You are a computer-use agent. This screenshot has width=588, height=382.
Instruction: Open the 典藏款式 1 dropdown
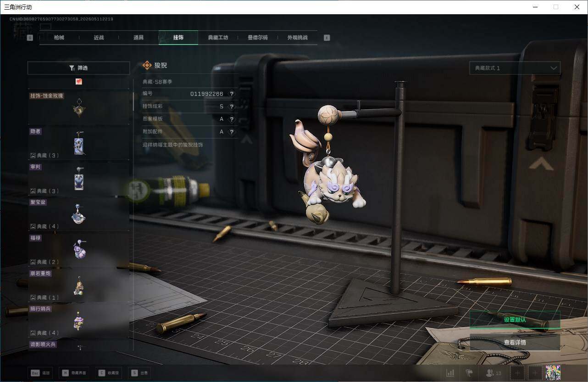pyautogui.click(x=515, y=68)
